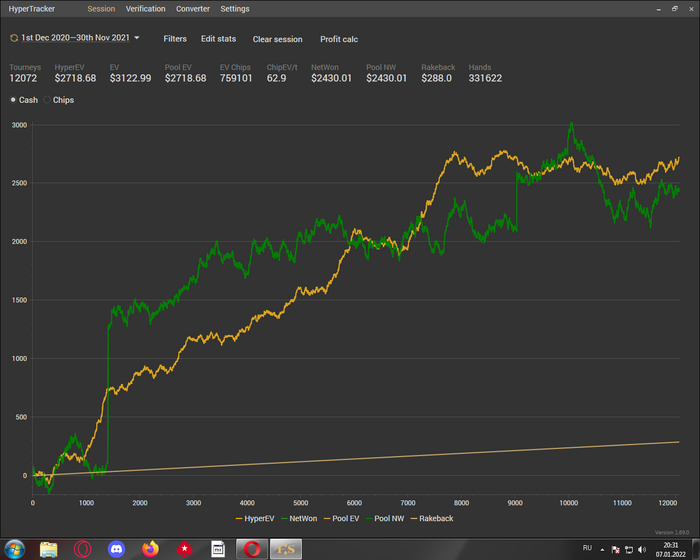Click the EV value $3122.99

130,78
